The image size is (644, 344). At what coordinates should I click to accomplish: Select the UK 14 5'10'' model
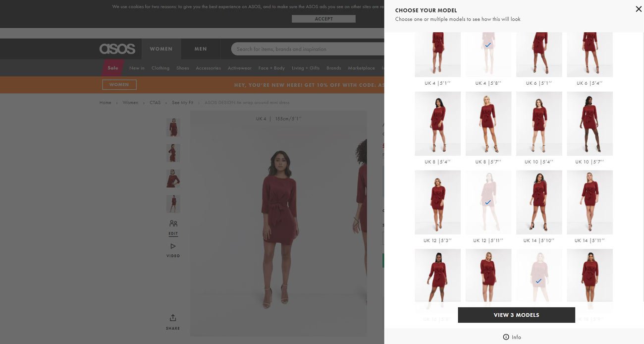click(539, 203)
